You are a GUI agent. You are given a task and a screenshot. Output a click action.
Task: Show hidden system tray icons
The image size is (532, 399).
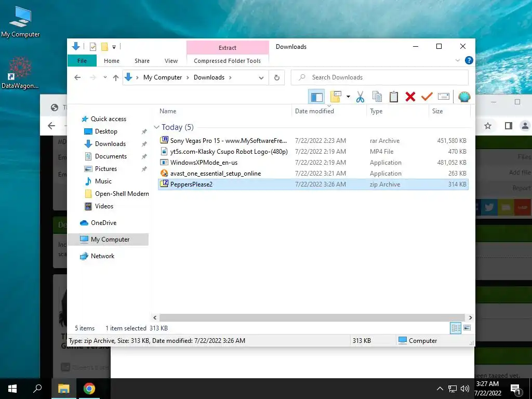click(440, 389)
